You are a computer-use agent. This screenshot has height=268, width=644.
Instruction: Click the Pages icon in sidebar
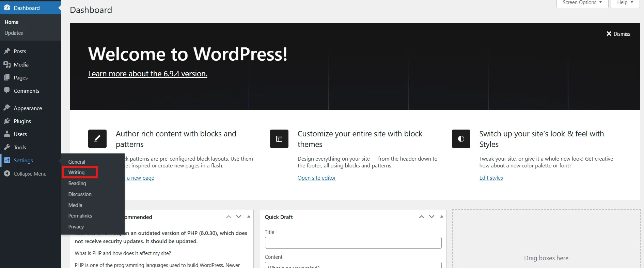[x=7, y=77]
